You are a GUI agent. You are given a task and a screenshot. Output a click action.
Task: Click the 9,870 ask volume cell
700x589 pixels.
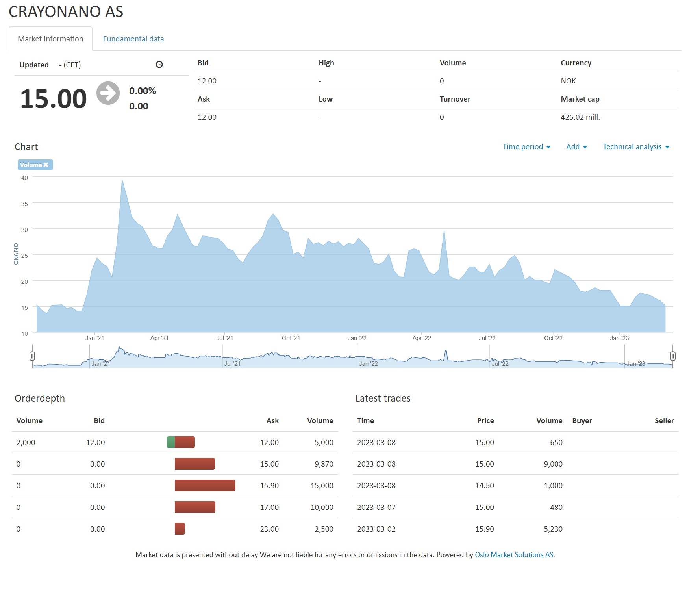coord(324,464)
